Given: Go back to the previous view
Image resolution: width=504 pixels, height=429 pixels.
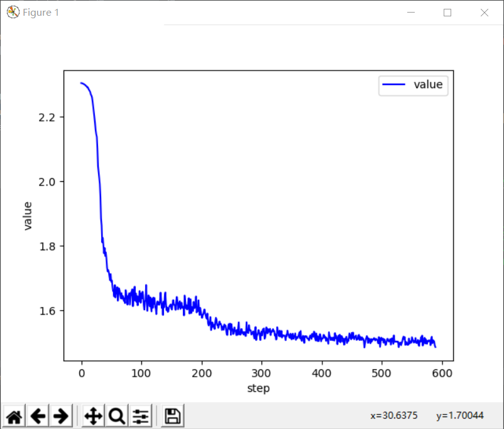Looking at the screenshot, I should (x=38, y=416).
